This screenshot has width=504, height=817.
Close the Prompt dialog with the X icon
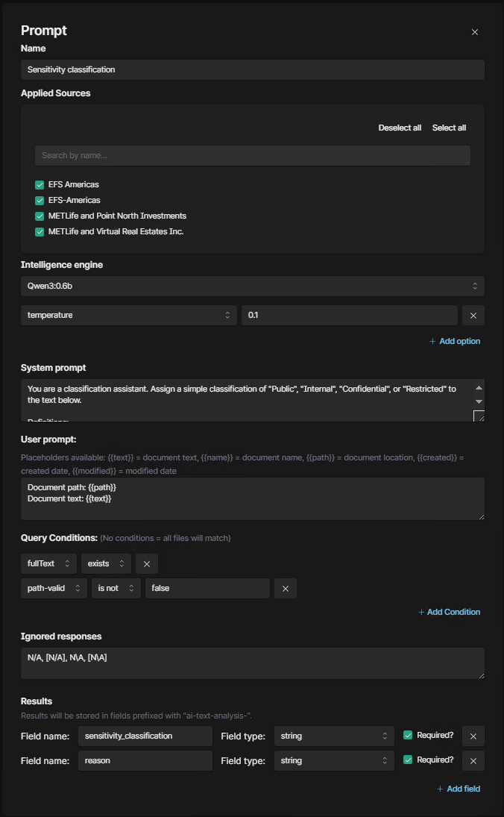click(x=475, y=32)
